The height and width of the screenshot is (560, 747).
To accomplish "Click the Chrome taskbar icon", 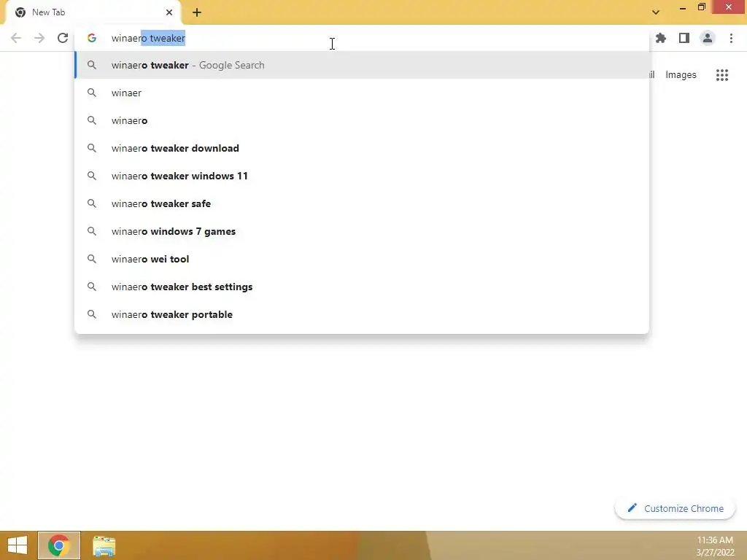I will pyautogui.click(x=58, y=545).
